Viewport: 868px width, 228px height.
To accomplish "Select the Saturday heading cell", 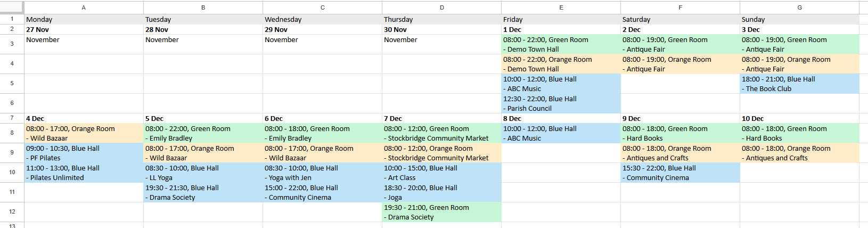I will 680,19.
